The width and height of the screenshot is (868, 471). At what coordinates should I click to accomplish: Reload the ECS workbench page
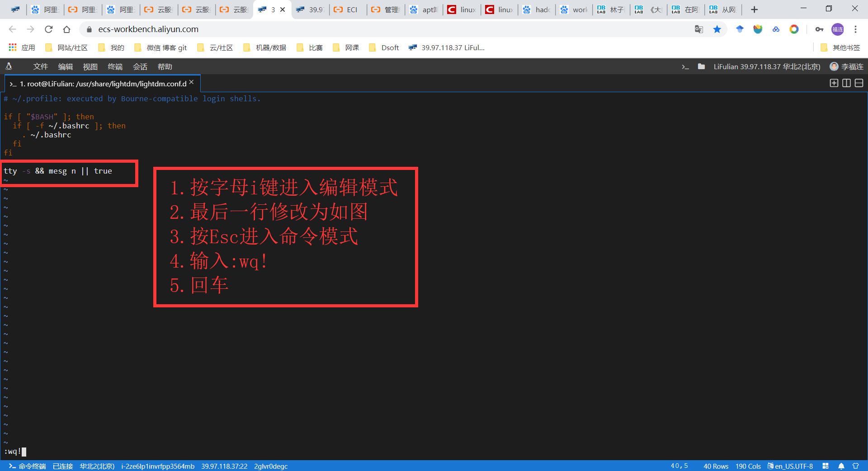pos(48,29)
